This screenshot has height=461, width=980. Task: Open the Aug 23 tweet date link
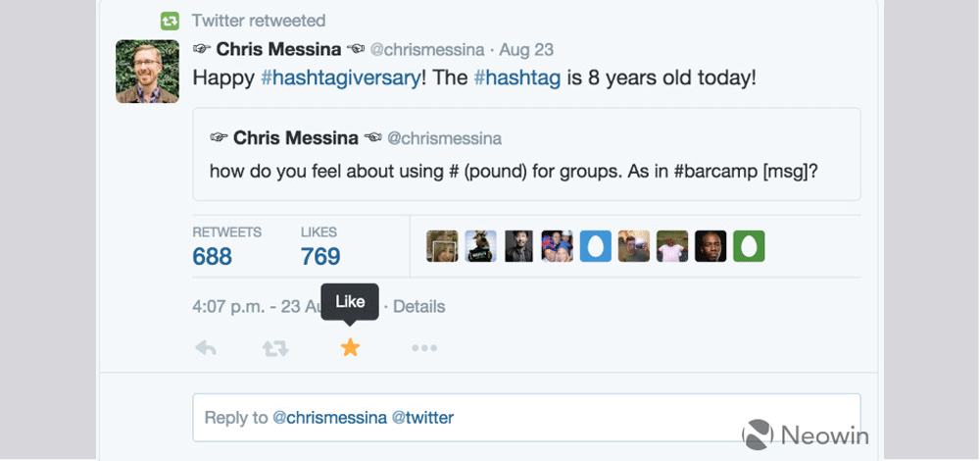click(x=529, y=49)
